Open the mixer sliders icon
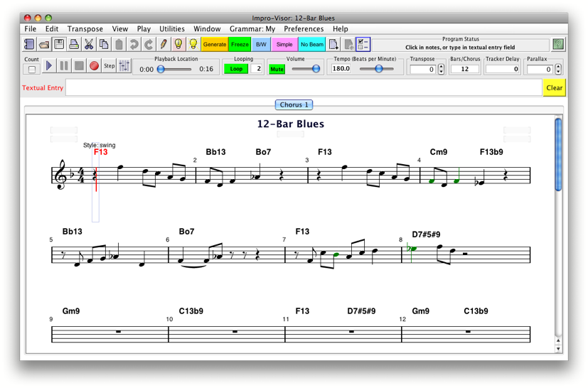The height and width of the screenshot is (388, 588). click(x=124, y=66)
